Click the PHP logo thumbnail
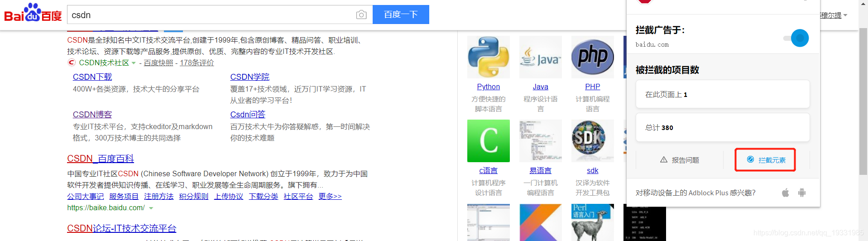 [x=593, y=57]
